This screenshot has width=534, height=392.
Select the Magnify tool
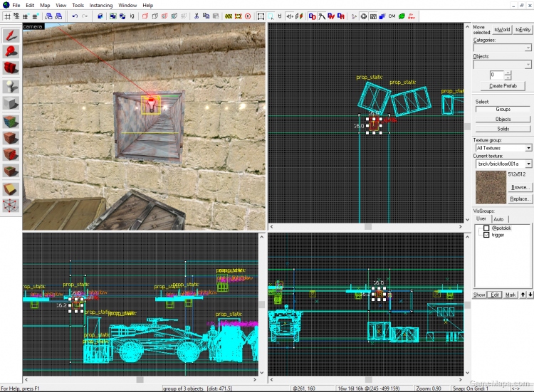click(11, 51)
